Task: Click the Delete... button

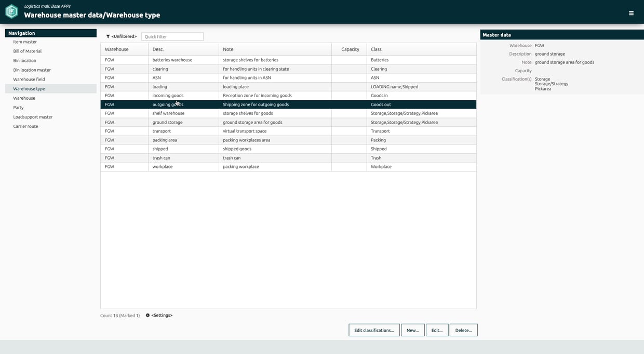Action: tap(463, 330)
